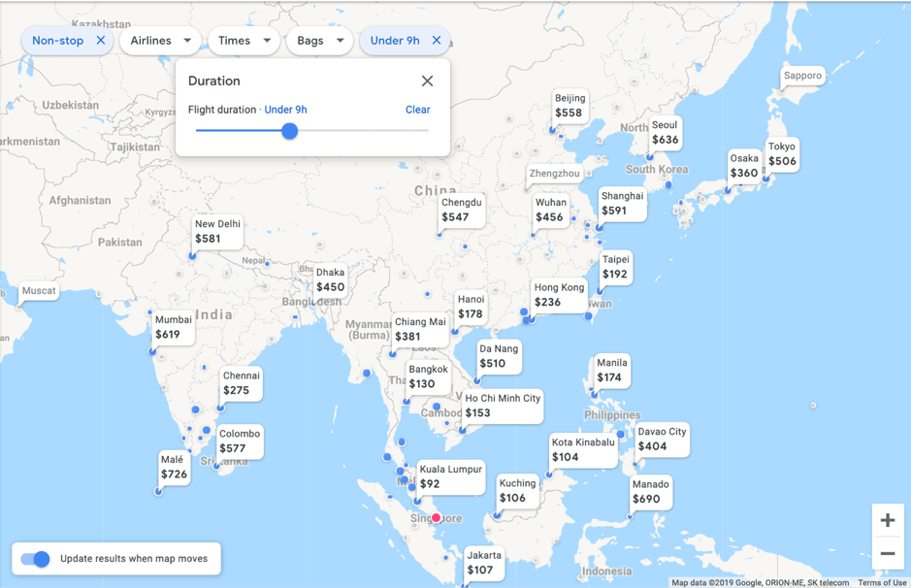Image resolution: width=911 pixels, height=588 pixels.
Task: Select the Bangkok $130 destination
Action: coord(428,376)
